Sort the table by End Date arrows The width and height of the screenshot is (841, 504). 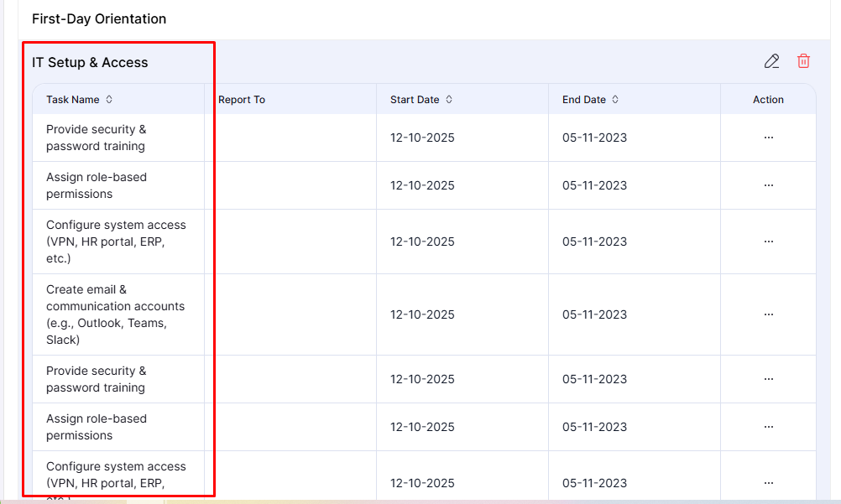pyautogui.click(x=615, y=99)
